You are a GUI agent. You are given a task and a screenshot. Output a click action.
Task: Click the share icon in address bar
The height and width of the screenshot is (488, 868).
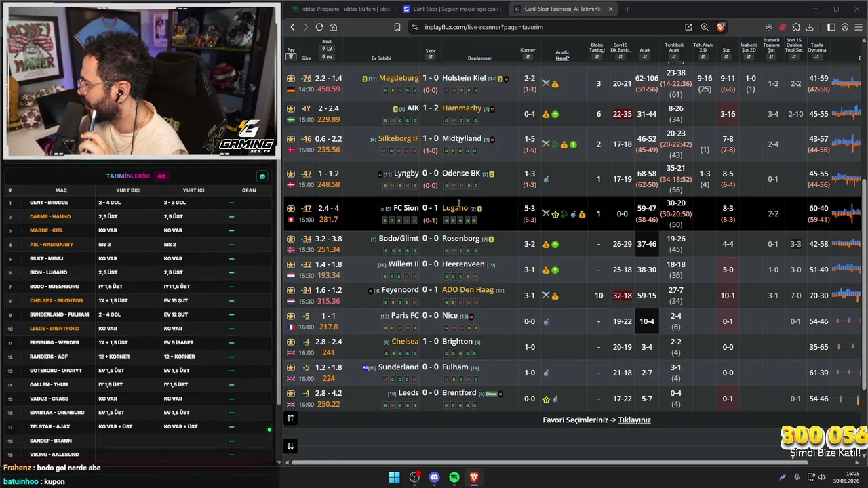point(688,27)
